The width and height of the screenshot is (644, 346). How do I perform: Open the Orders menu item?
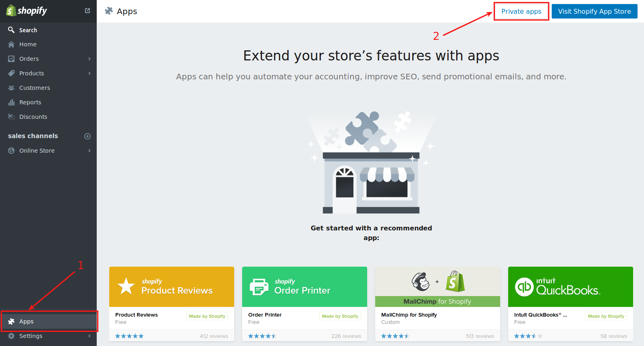[x=48, y=59]
